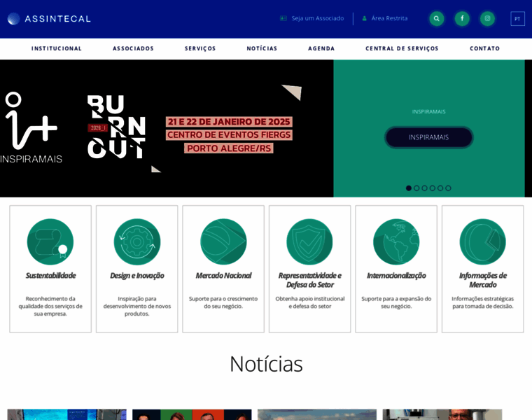Viewport: 532px width, 420px height.
Task: Click text 'Suporte para a expansão do seu negócio'
Action: coord(396,302)
